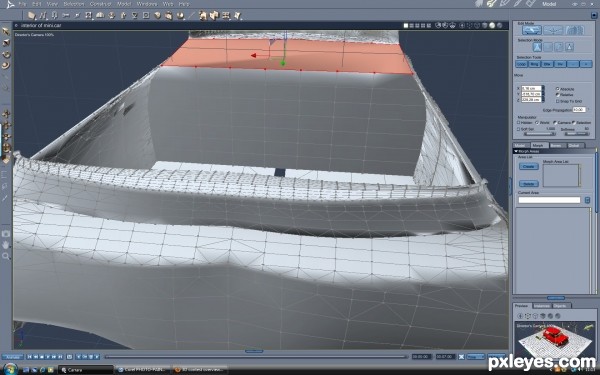The width and height of the screenshot is (600, 375).
Task: Collapse the Morph Areas section
Action: pyautogui.click(x=516, y=152)
